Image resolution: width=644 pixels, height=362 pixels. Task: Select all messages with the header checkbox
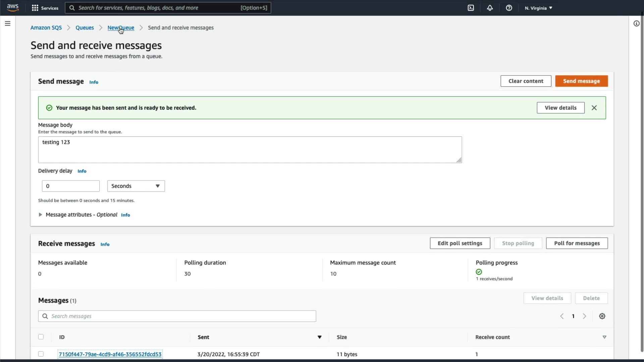tap(41, 337)
